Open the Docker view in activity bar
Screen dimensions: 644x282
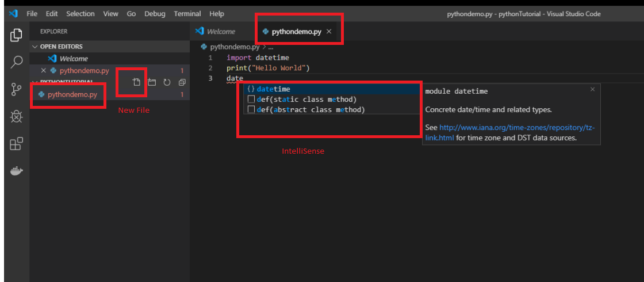point(16,171)
